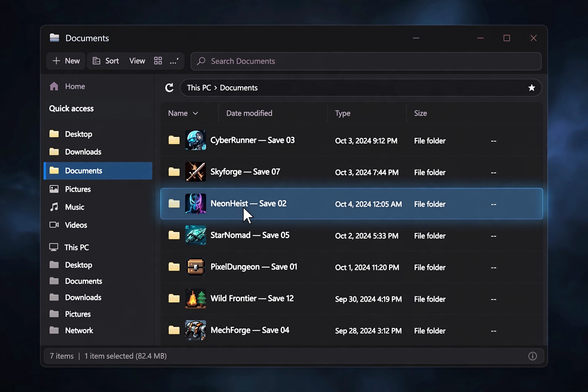
Task: Click the StarNomad spaceship thumbnail
Action: [195, 235]
